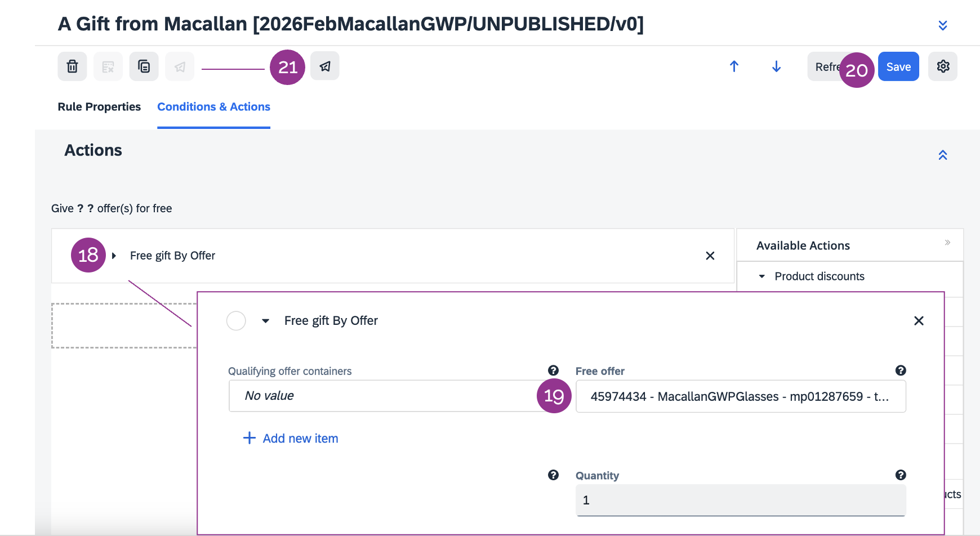Switch to the Rule Properties tab

pos(99,107)
